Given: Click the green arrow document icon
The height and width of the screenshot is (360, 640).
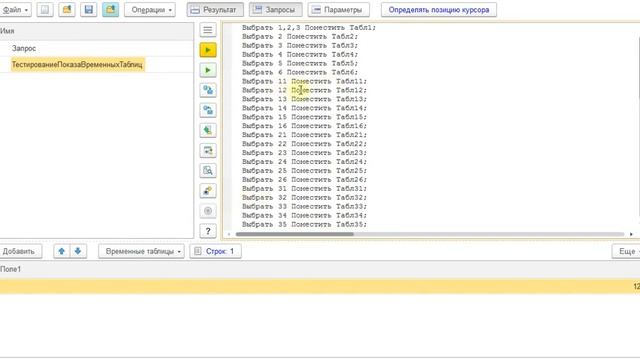Looking at the screenshot, I should [208, 131].
